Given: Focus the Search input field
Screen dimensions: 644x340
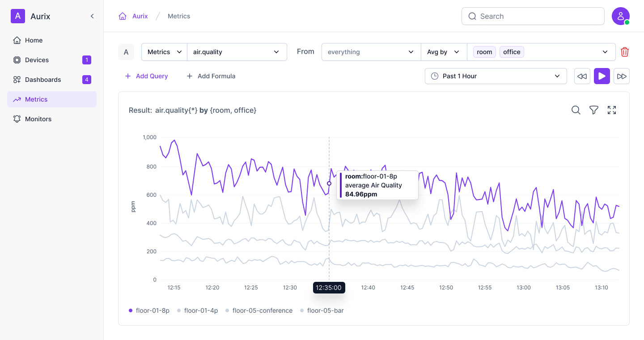Looking at the screenshot, I should click(533, 16).
